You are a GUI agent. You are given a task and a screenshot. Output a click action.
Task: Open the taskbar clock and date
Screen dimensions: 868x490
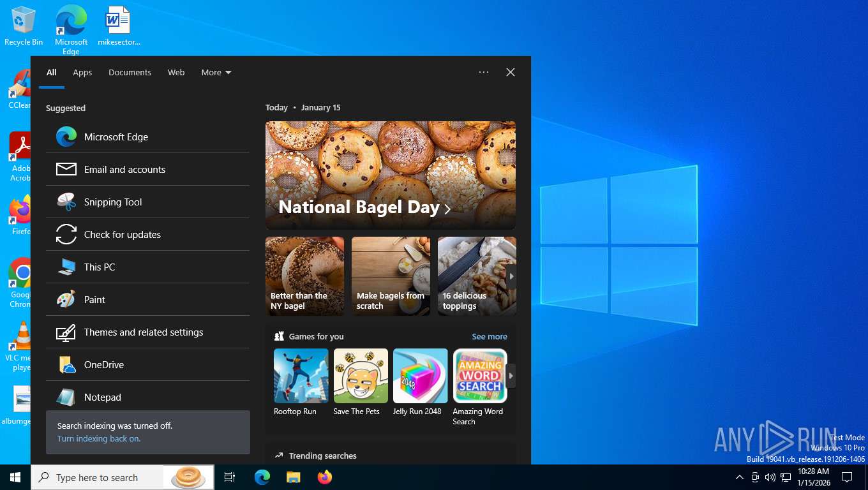click(814, 477)
